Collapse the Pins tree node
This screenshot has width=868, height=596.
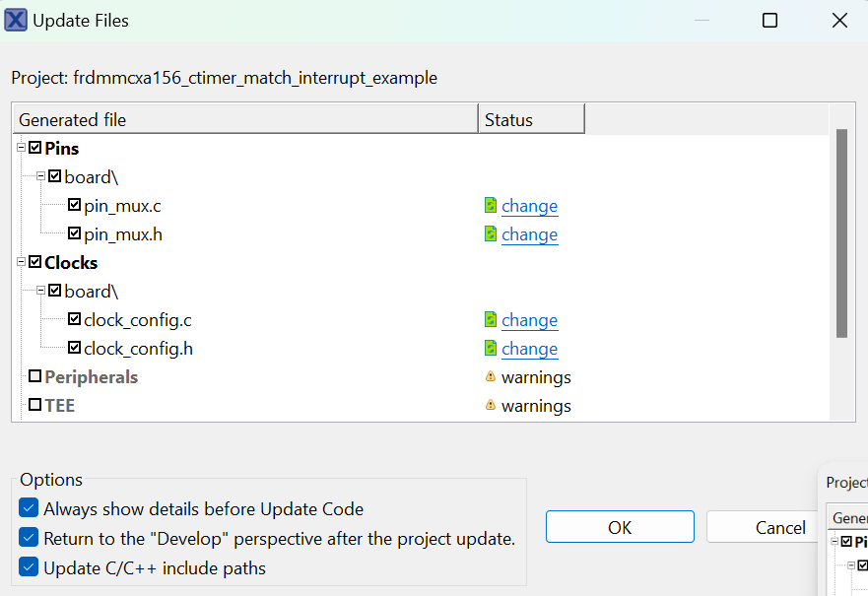pyautogui.click(x=21, y=149)
